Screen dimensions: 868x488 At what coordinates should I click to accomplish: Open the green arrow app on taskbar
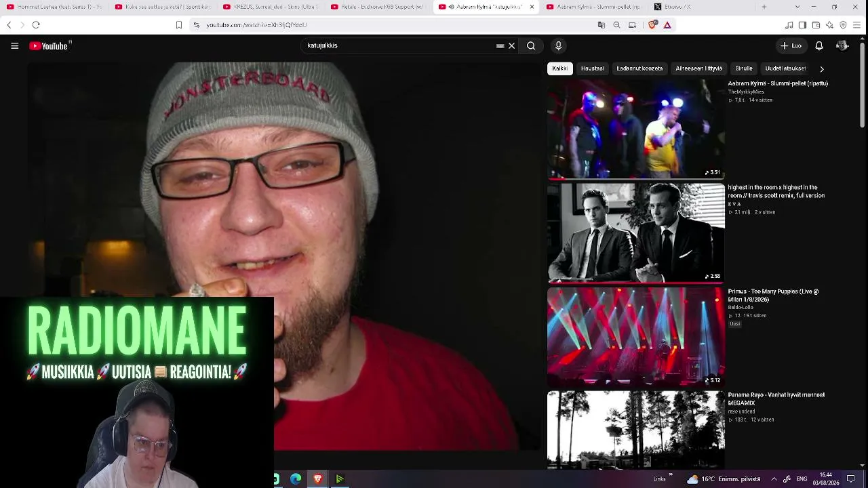pos(340,479)
